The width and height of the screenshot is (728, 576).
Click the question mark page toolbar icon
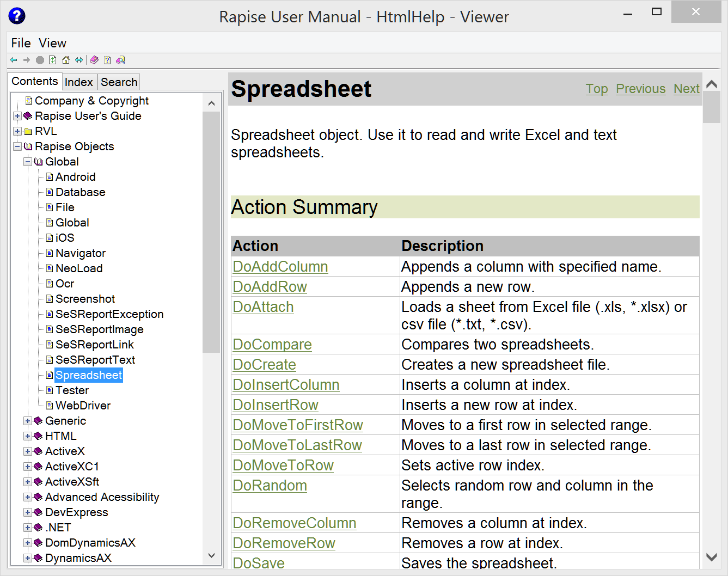107,60
